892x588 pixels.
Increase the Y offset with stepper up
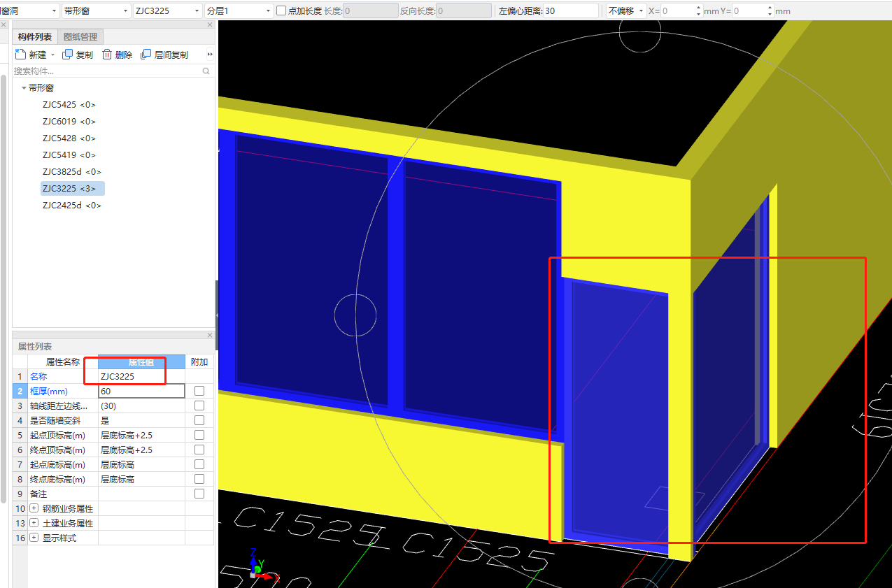770,8
